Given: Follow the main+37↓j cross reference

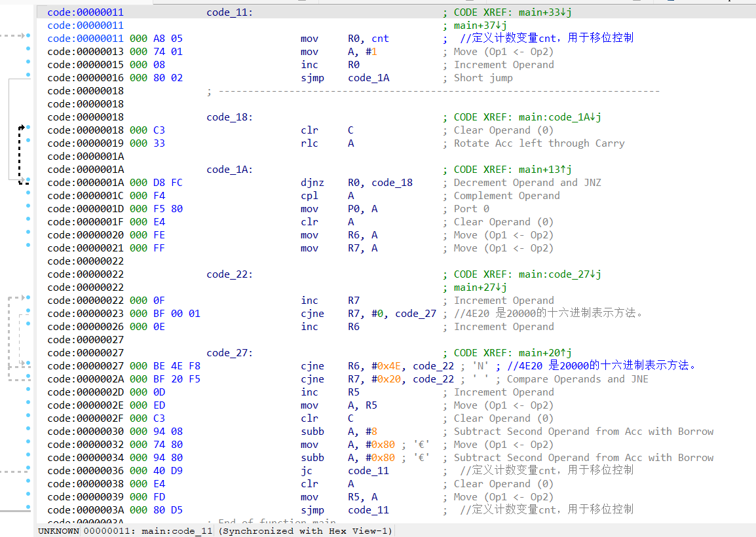Looking at the screenshot, I should (x=480, y=26).
